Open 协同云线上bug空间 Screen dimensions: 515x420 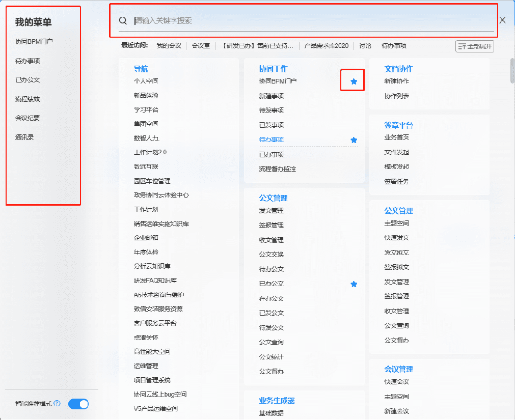[x=160, y=395]
